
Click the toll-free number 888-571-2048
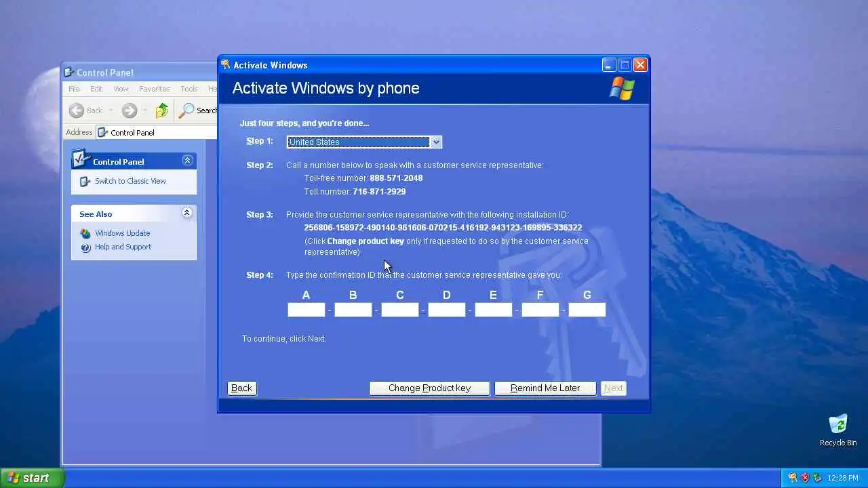[x=396, y=178]
